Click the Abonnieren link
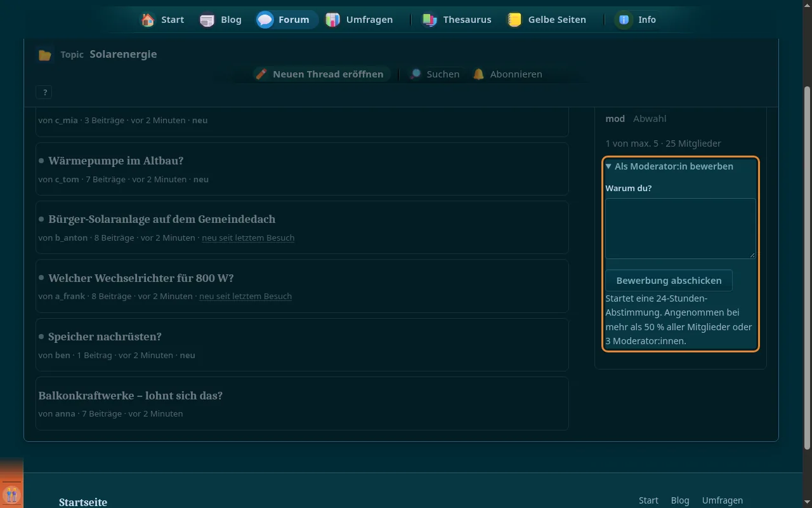The height and width of the screenshot is (508, 812). pyautogui.click(x=508, y=74)
